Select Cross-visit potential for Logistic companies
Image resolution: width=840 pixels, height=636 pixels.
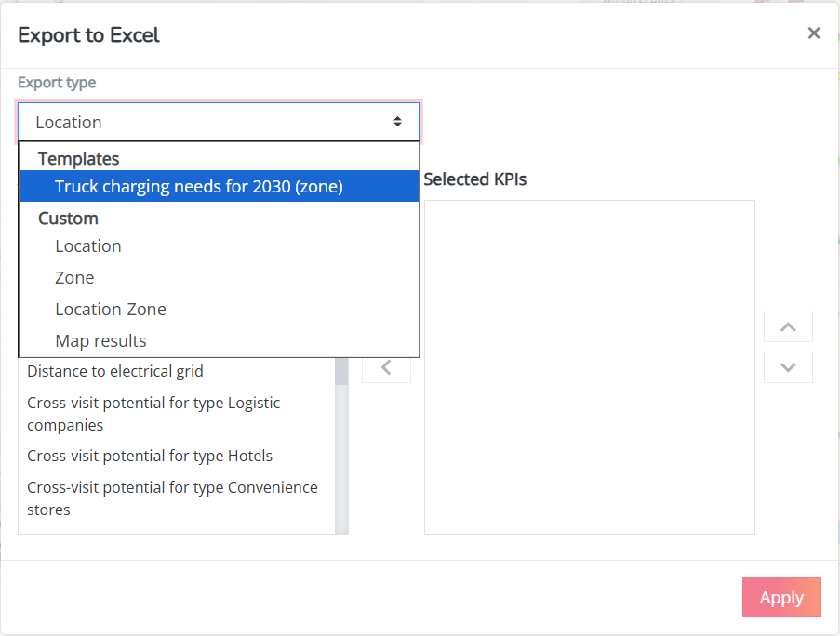pyautogui.click(x=153, y=414)
